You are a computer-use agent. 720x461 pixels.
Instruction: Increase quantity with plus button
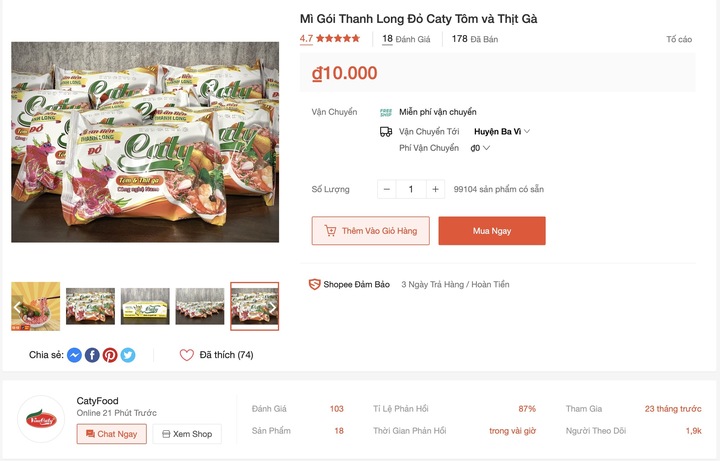(x=435, y=189)
